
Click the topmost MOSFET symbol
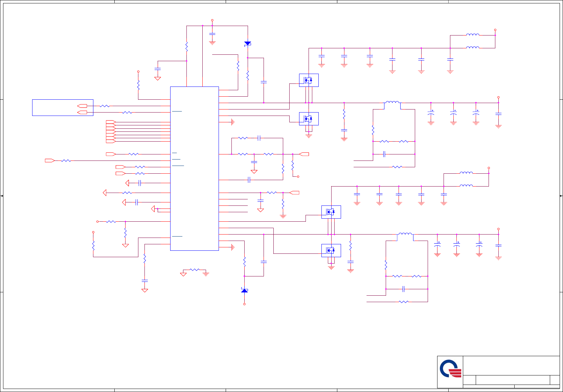pos(309,80)
